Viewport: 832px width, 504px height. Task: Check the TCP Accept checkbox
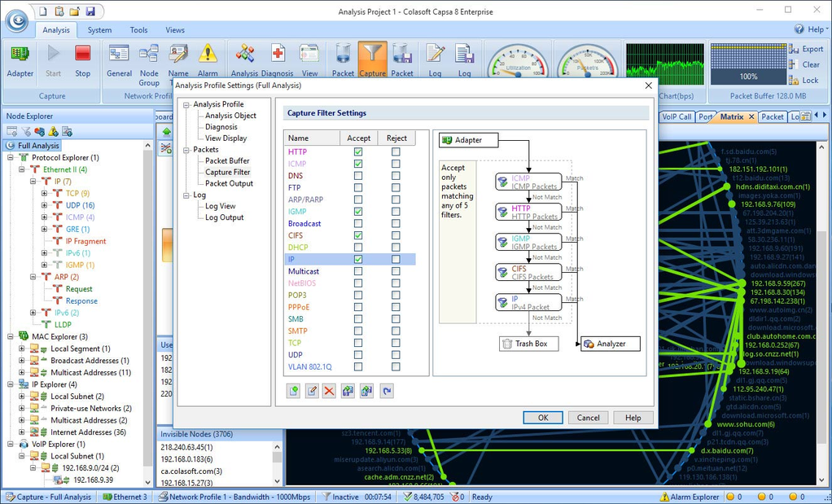click(358, 343)
